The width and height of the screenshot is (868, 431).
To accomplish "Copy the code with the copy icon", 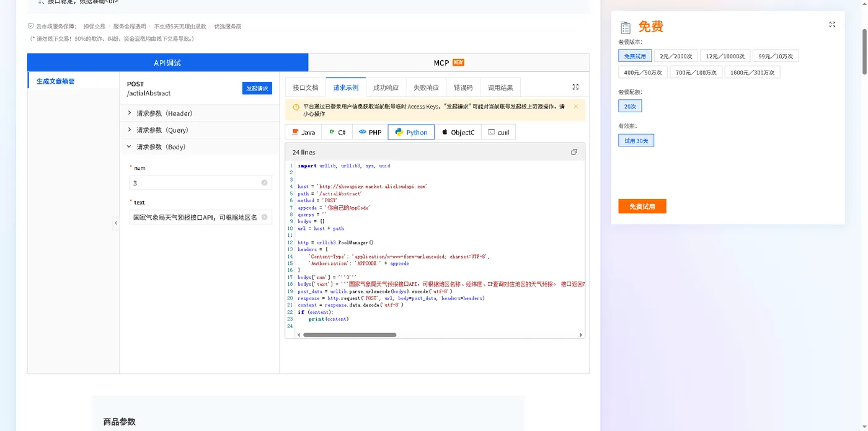I will (573, 152).
